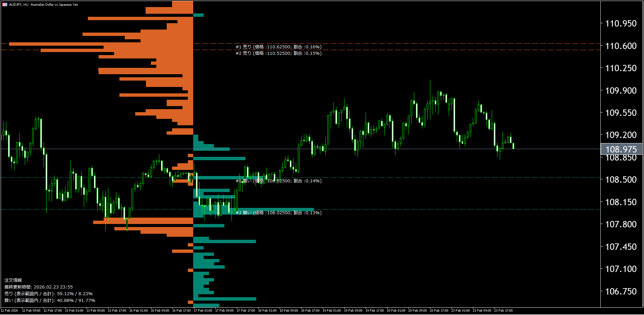This screenshot has width=644, height=315.
Task: Click the '16 Feb 09:00' time axis label
Action: pyautogui.click(x=160, y=311)
